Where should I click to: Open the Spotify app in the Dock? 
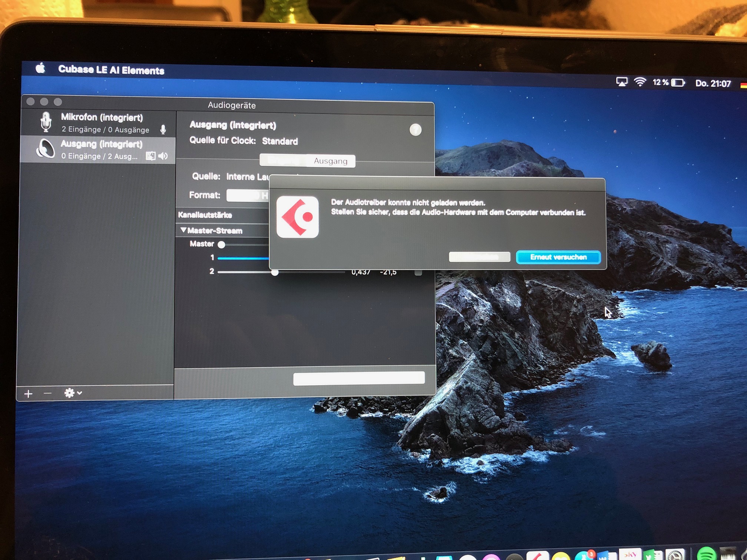pyautogui.click(x=706, y=554)
